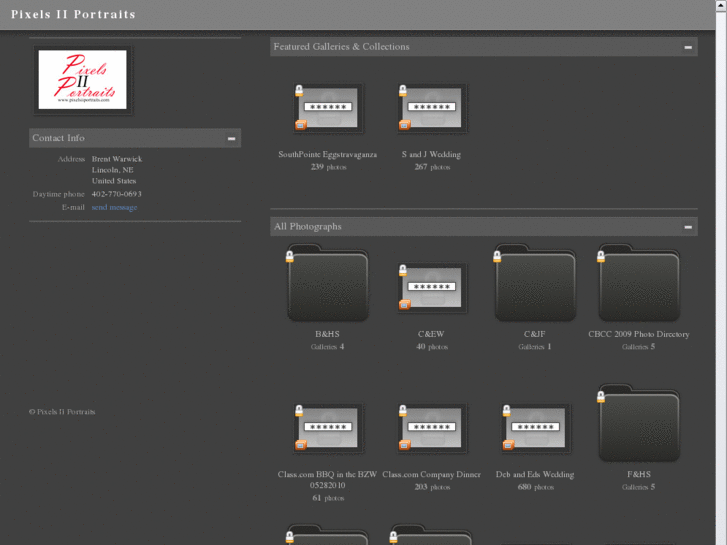Click Deb and Eds Wedding title
The image size is (727, 545).
pyautogui.click(x=535, y=474)
